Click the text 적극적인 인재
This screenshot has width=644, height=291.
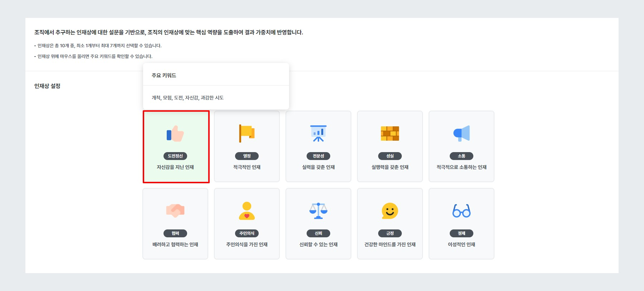247,167
